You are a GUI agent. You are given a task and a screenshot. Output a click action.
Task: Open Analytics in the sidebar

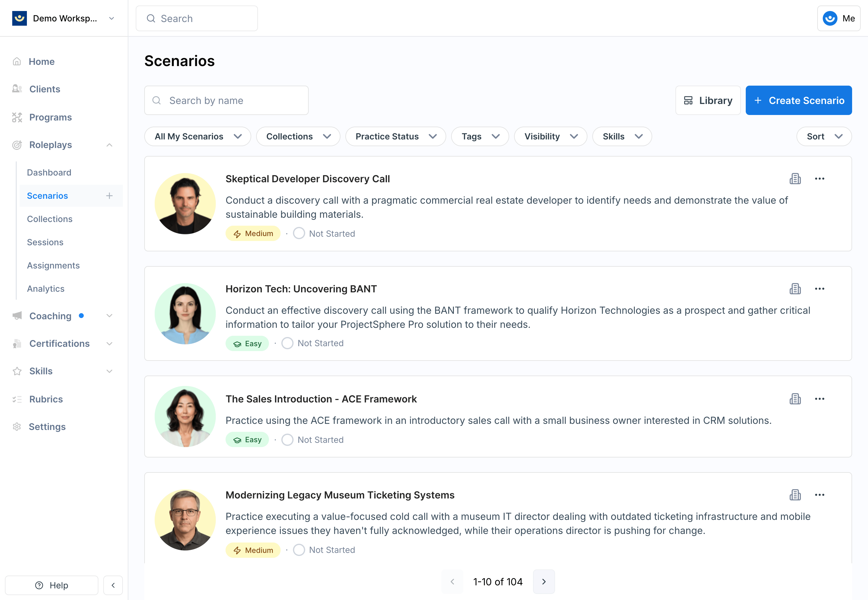click(46, 289)
